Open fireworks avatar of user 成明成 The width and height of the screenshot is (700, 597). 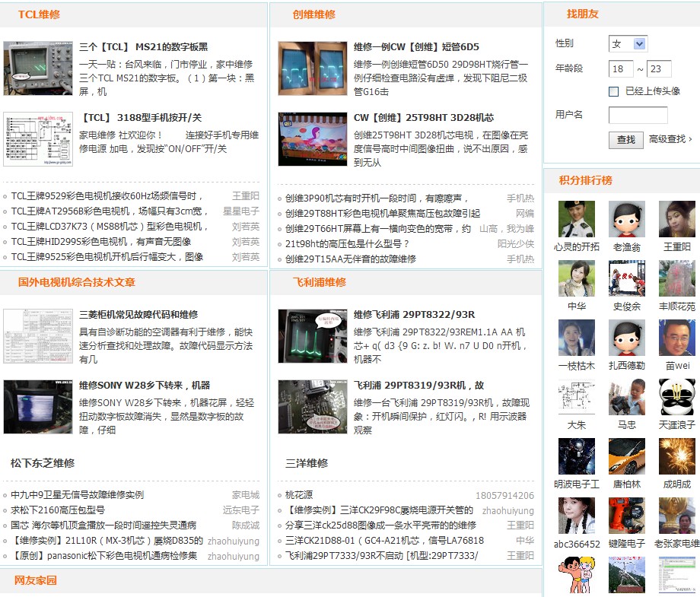pos(676,456)
